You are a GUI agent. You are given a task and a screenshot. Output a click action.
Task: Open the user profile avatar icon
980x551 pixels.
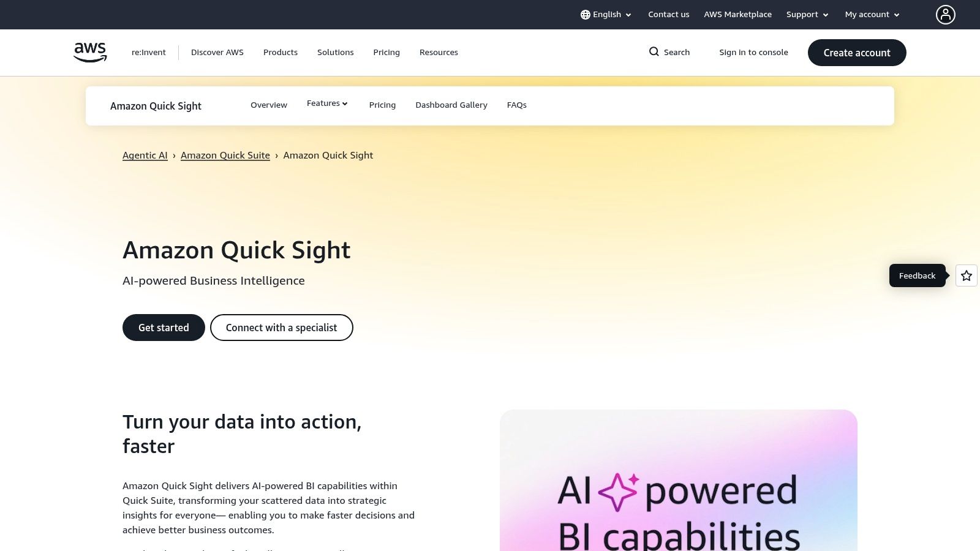(x=945, y=15)
